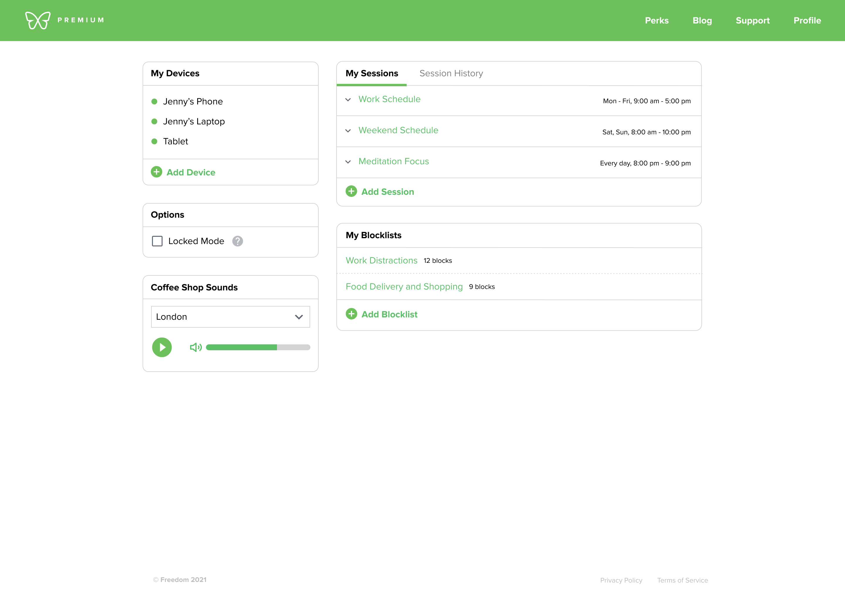Screen dimensions: 845x616
Task: Open the Work Distractions blocklist
Action: [381, 260]
